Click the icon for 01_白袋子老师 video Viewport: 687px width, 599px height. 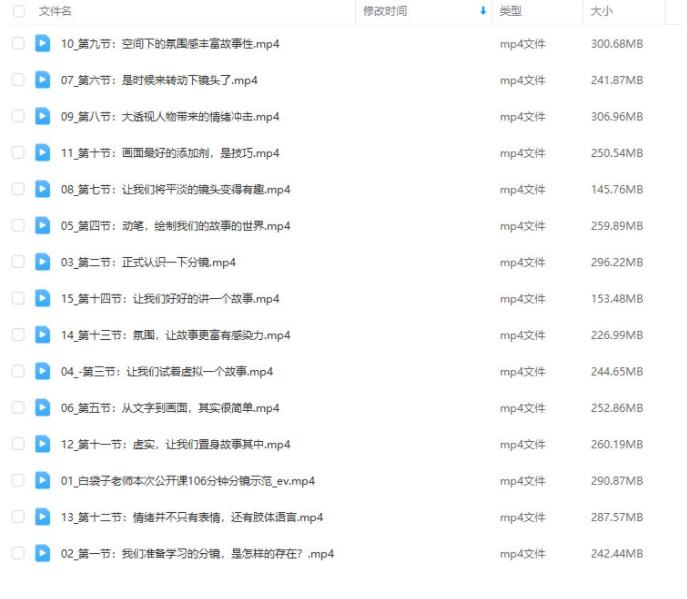point(42,481)
